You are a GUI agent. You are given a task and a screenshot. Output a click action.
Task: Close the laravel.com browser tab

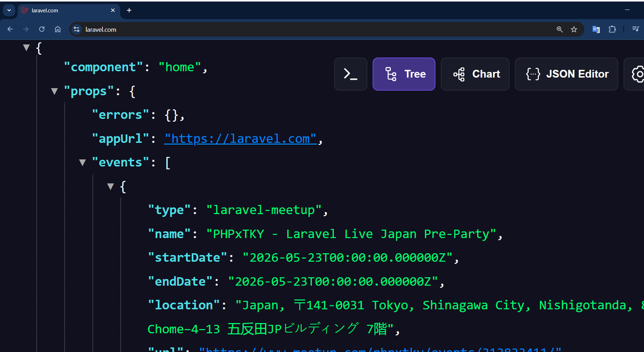click(113, 10)
